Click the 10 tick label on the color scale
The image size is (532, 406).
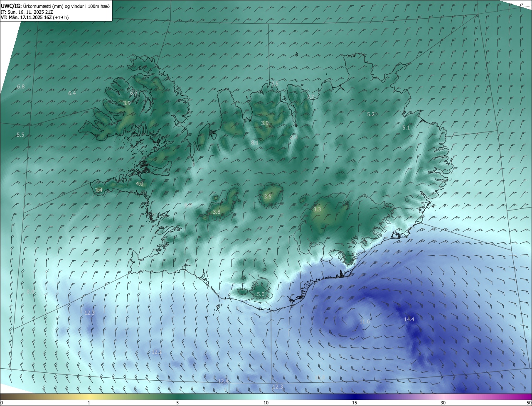click(x=266, y=403)
